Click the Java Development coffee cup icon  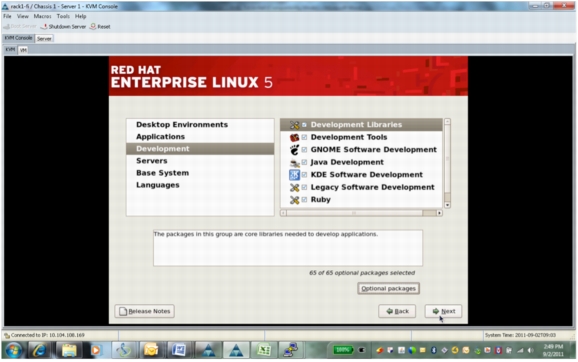(294, 162)
